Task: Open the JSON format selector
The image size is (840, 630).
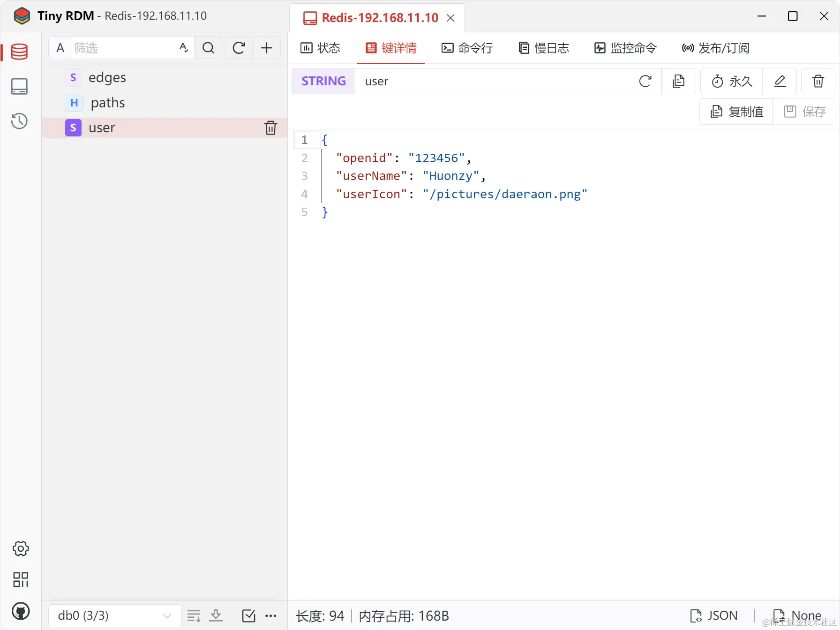Action: pyautogui.click(x=714, y=615)
